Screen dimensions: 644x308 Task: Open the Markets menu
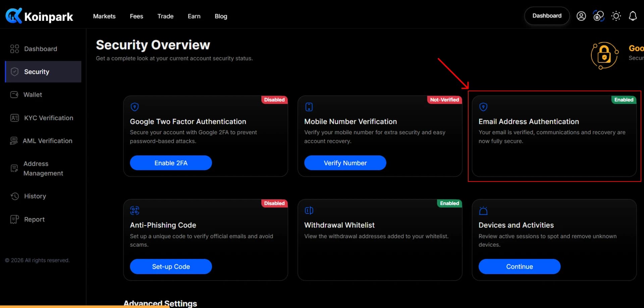[104, 16]
